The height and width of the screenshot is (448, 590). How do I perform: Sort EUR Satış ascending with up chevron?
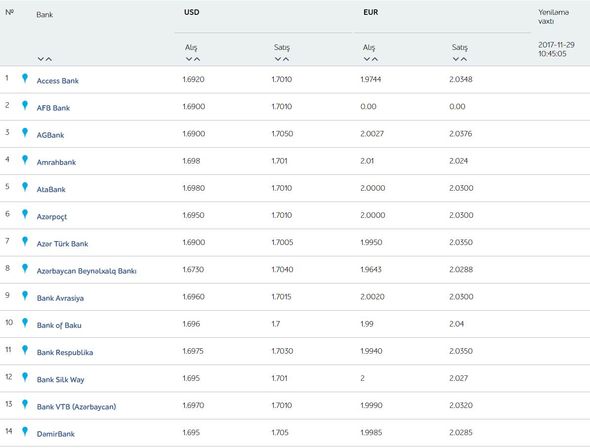[464, 59]
